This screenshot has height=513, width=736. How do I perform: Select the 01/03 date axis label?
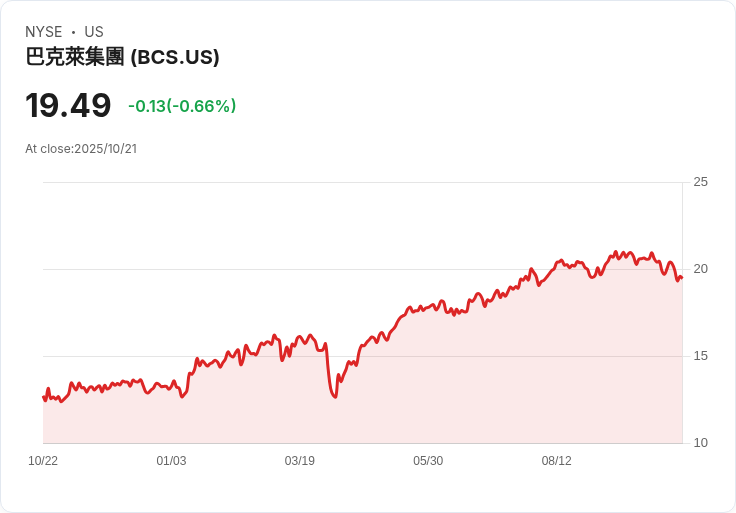pyautogui.click(x=171, y=461)
